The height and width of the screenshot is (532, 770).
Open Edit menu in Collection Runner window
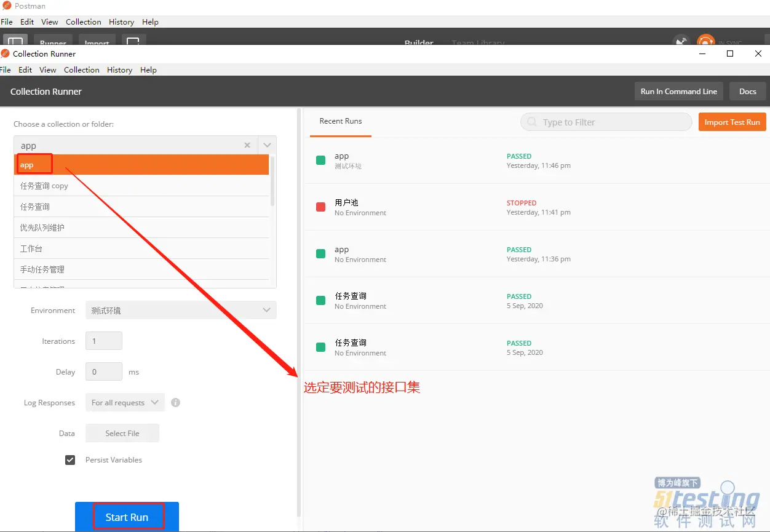25,69
